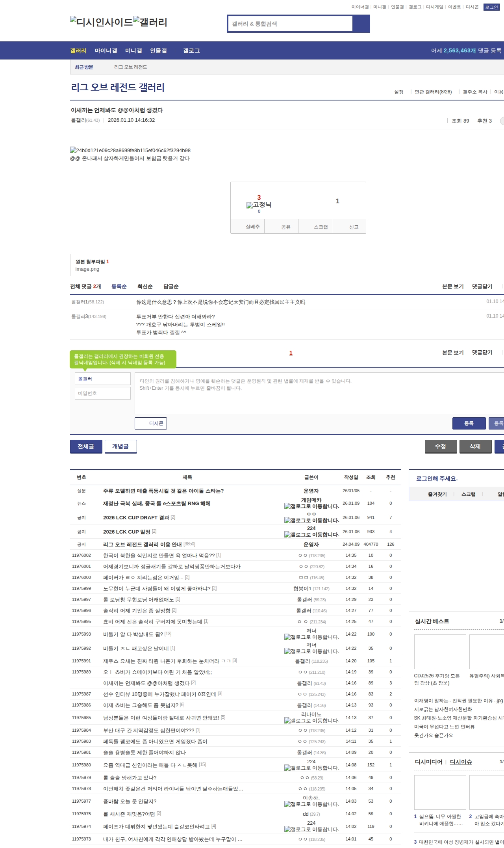
Task: Open the 디시콘 picker below the comment box
Action: pos(151,423)
